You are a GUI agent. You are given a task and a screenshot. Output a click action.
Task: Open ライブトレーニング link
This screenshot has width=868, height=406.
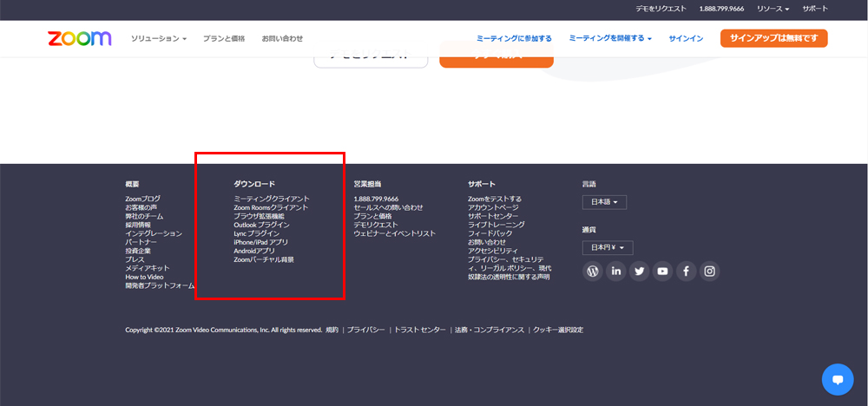click(496, 226)
